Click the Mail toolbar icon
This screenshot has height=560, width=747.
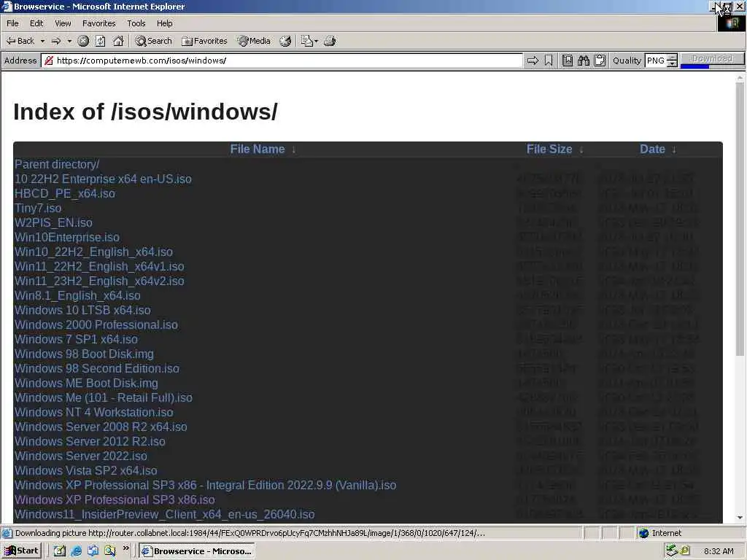(x=309, y=41)
